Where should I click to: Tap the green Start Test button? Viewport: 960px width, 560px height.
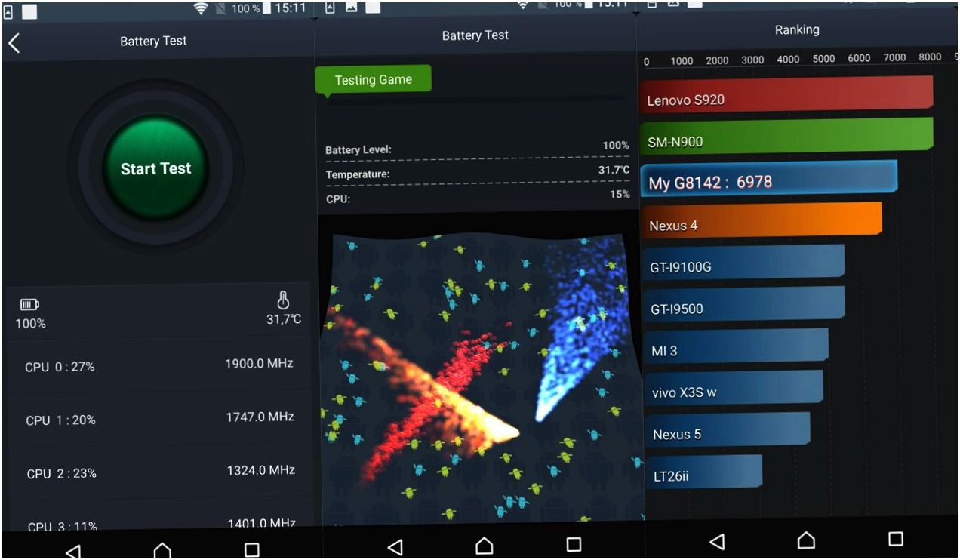coord(155,168)
